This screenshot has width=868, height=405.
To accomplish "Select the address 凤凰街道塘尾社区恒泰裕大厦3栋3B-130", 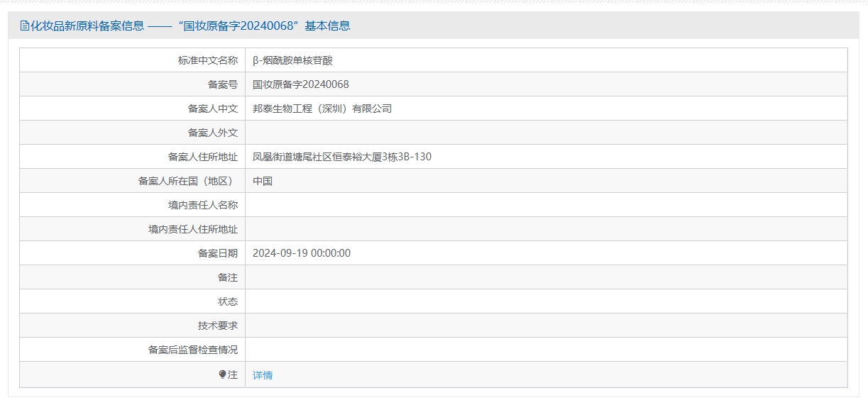I will pos(342,157).
